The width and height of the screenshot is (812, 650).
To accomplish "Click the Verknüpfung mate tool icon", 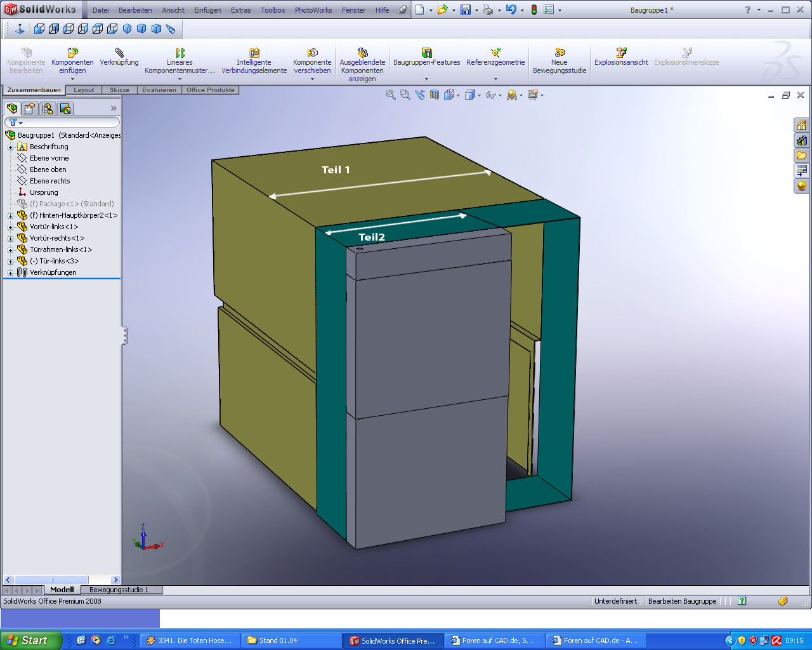I will tap(119, 53).
